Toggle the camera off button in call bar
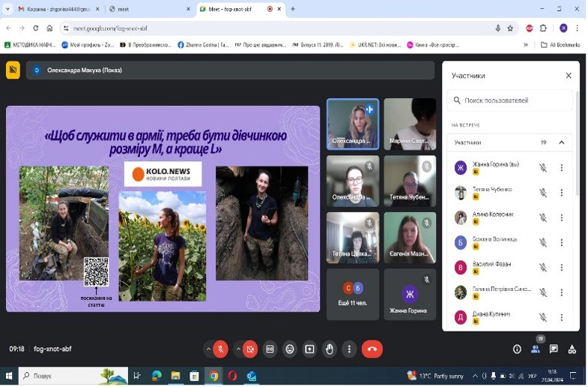Viewport: 588px width, 387px height. [250, 349]
